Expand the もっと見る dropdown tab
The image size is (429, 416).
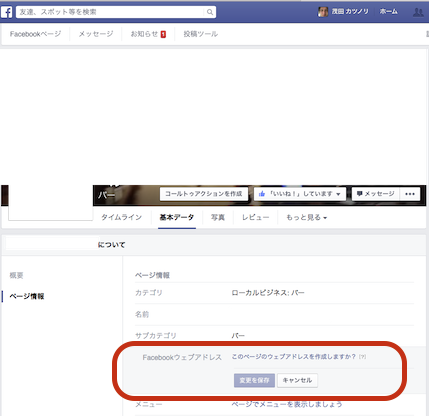pyautogui.click(x=306, y=218)
